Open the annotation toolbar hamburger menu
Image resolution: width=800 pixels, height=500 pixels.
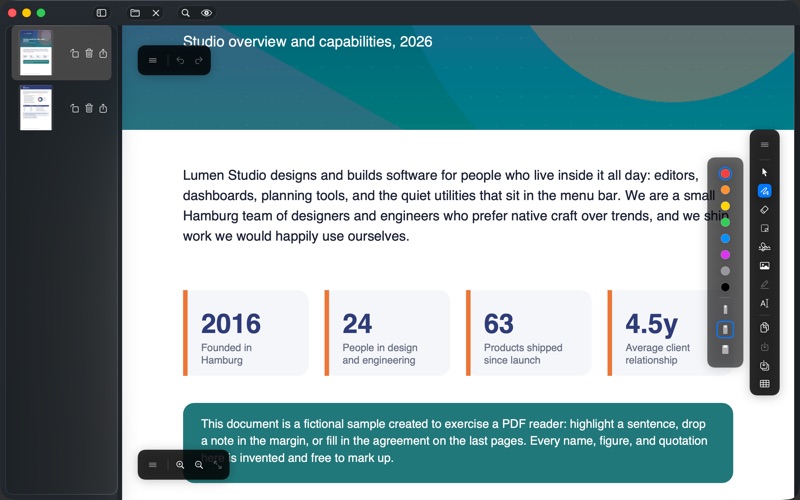pos(764,145)
